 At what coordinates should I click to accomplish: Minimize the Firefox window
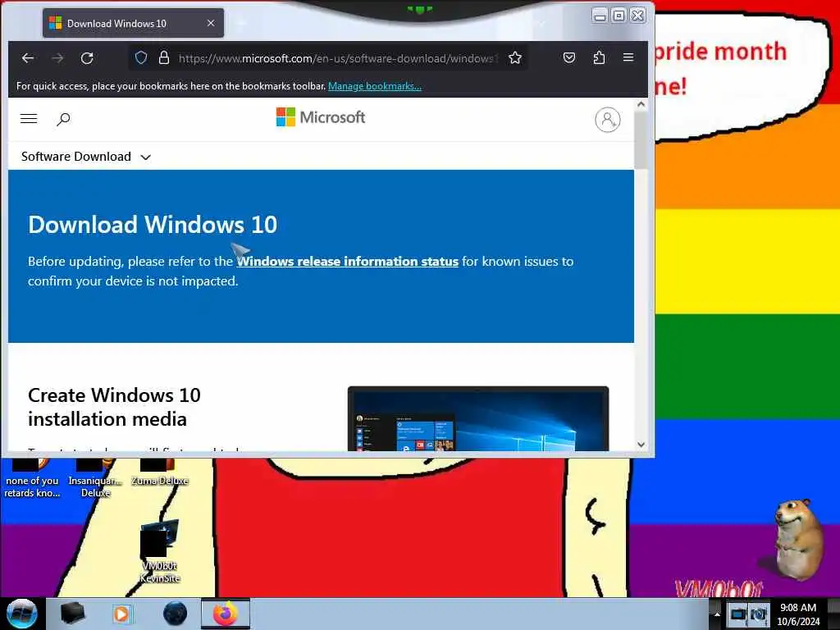click(x=600, y=16)
